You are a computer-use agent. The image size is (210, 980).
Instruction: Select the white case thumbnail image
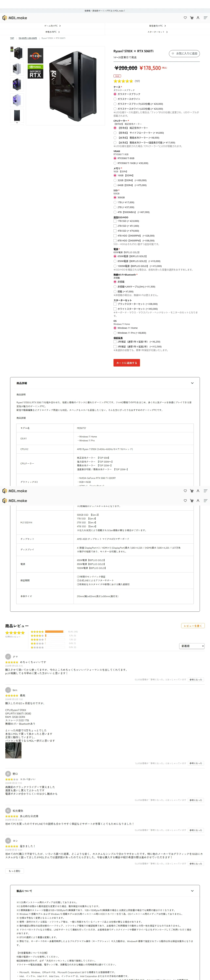(x=17, y=69)
